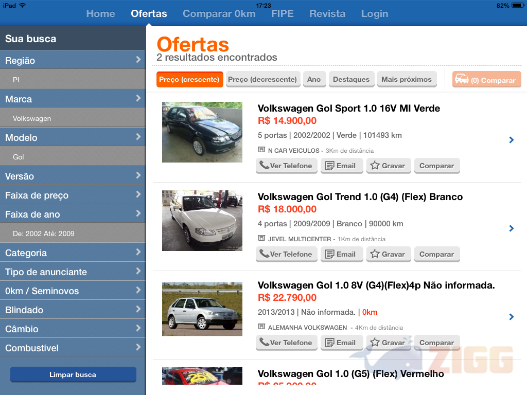Image resolution: width=527 pixels, height=395 pixels.
Task: Open Volkswagen Gol Trend 1.0 (G4) title
Action: click(360, 197)
